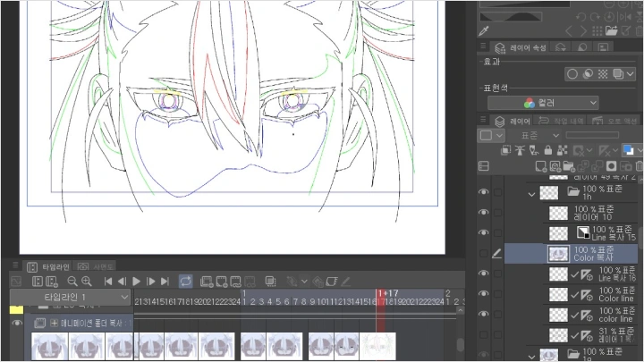Click the red playhead frame marker at 17

(x=381, y=301)
